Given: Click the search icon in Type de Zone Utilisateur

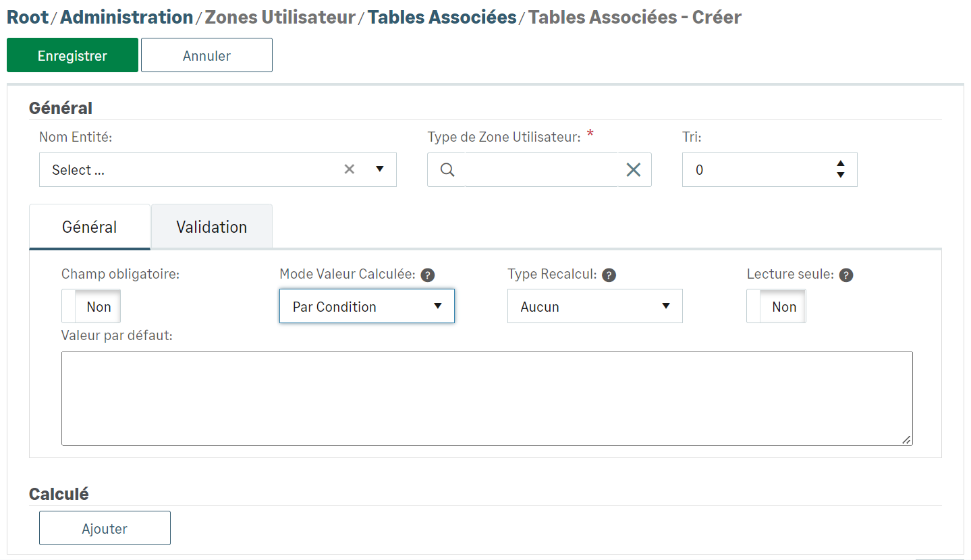Looking at the screenshot, I should 447,170.
